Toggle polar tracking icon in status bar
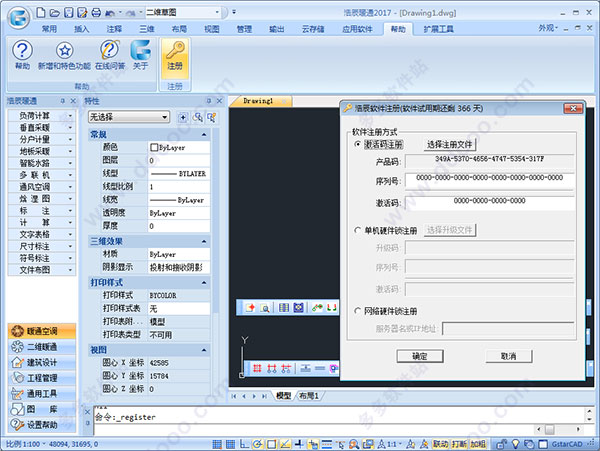The height and width of the screenshot is (451, 600). (x=258, y=444)
